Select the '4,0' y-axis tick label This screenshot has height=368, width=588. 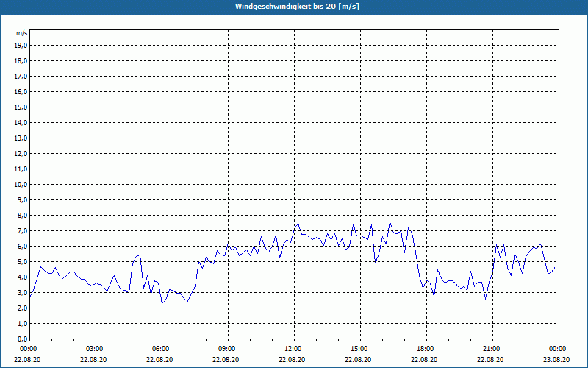coord(22,277)
